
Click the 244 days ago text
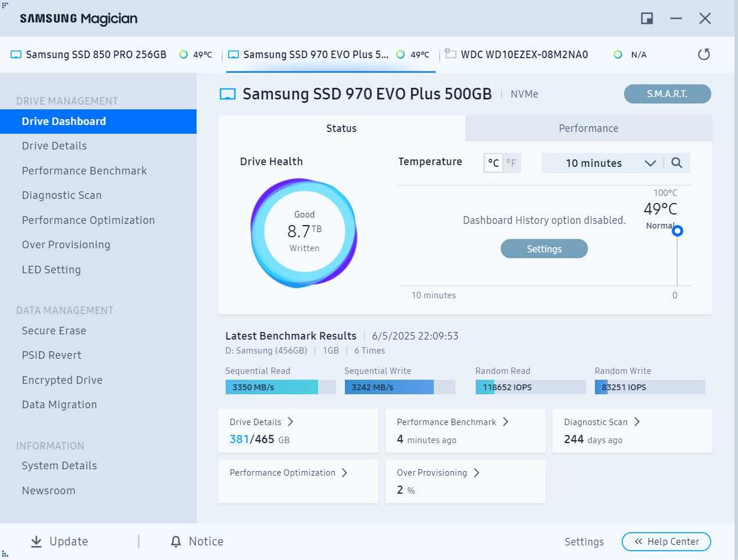pos(593,440)
